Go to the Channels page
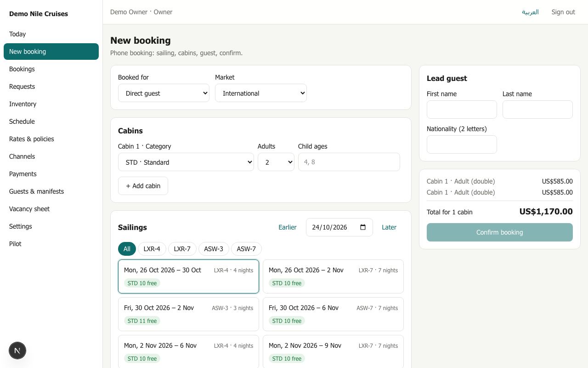Viewport: 588px width, 368px height. [51, 156]
